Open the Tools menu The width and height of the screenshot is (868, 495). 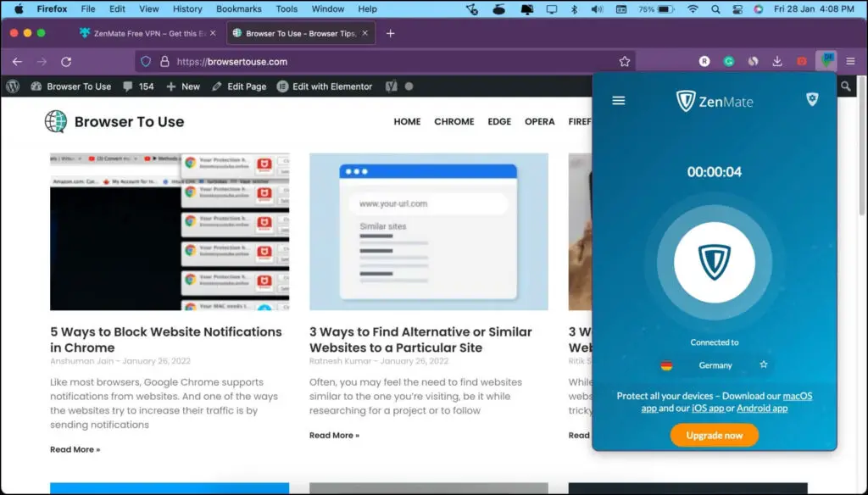tap(287, 8)
